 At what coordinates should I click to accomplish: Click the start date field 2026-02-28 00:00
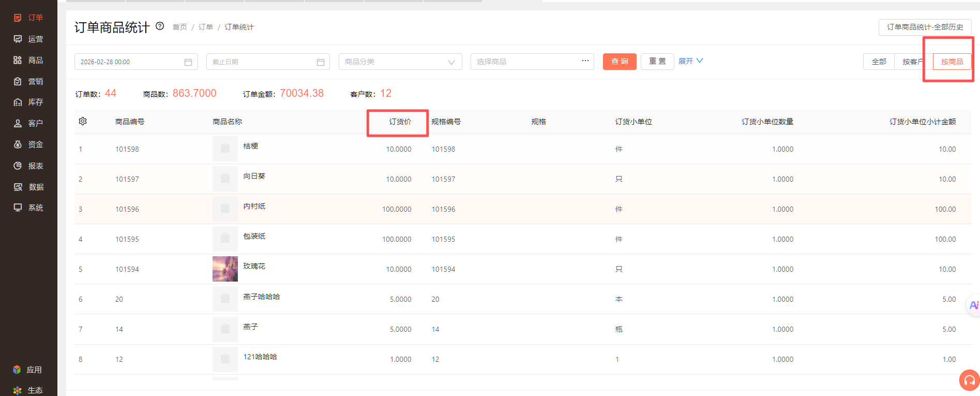[x=136, y=62]
